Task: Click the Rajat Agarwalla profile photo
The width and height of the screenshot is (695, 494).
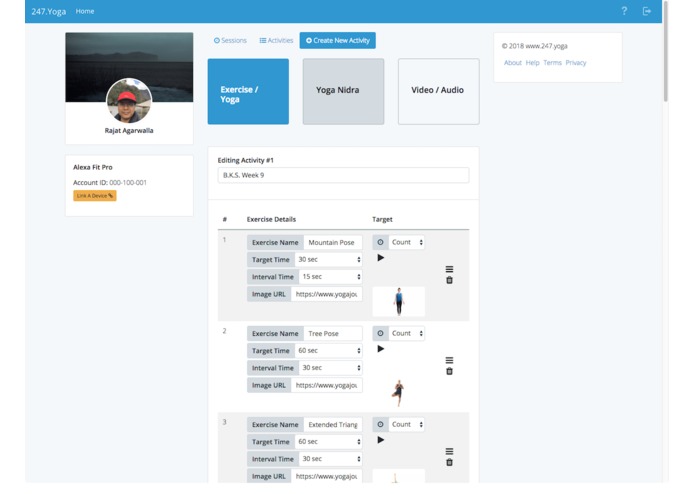Action: 129,101
